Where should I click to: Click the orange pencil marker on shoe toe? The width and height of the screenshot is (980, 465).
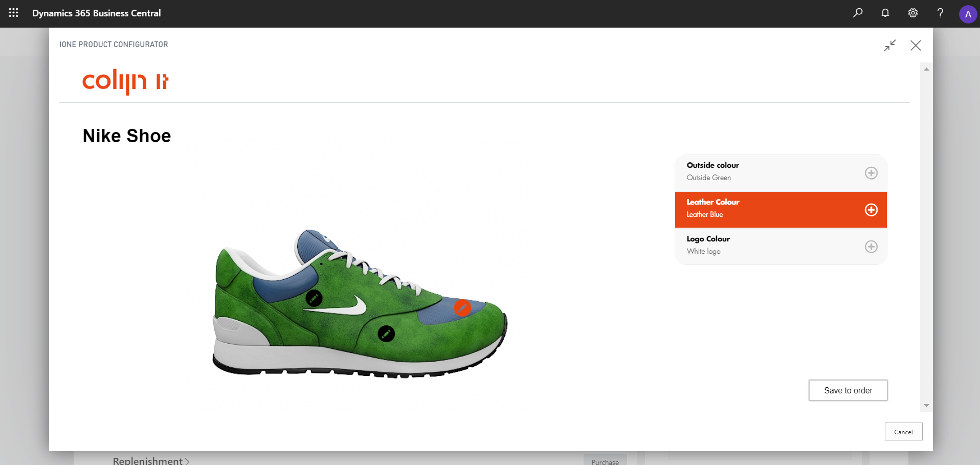462,308
